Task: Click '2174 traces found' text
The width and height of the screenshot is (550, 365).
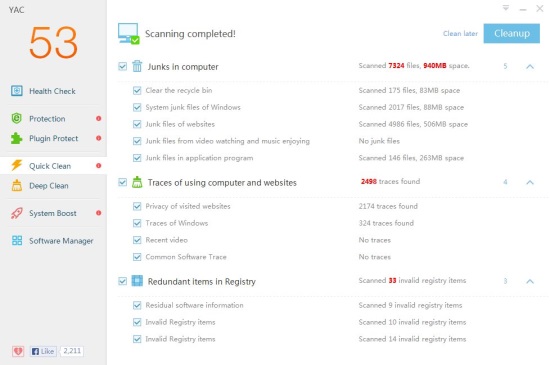Action: click(x=388, y=206)
